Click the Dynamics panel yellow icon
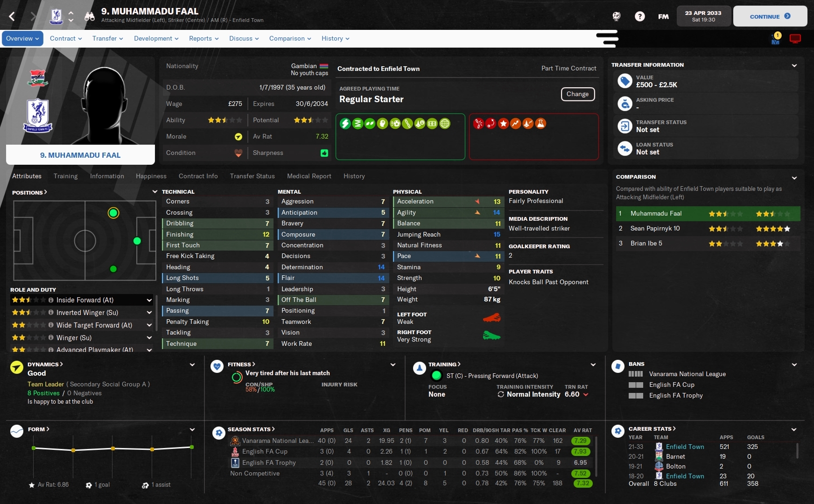 coord(17,368)
